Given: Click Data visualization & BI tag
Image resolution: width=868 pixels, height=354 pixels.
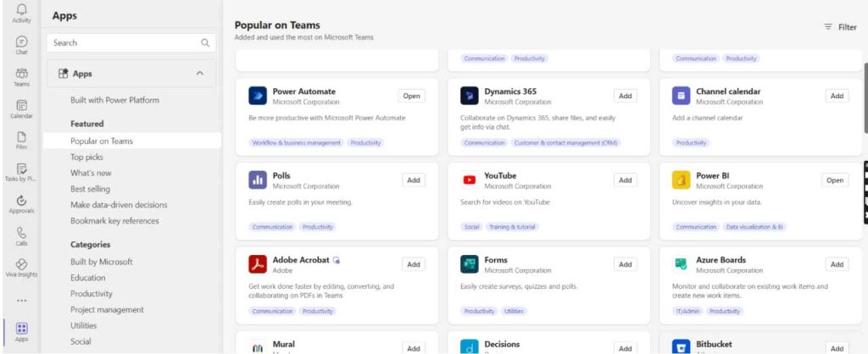Looking at the screenshot, I should click(754, 227).
